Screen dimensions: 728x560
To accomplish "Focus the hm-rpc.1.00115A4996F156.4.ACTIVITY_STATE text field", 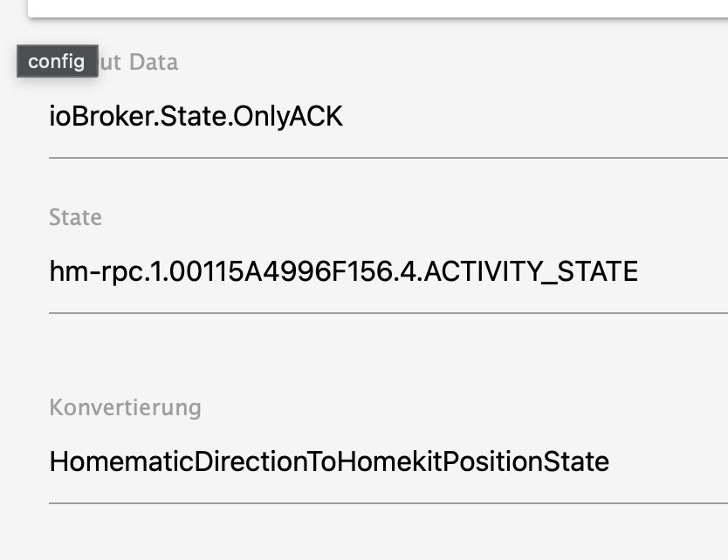I will click(343, 272).
